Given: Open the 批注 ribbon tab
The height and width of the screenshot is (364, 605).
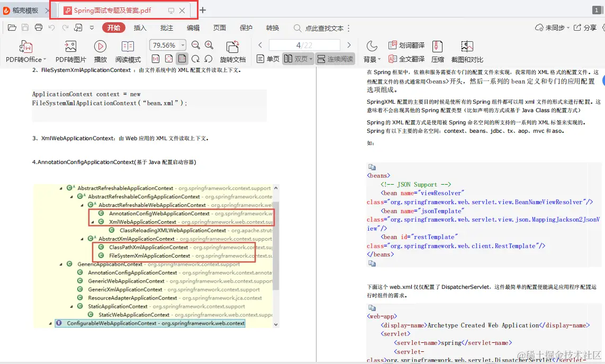Looking at the screenshot, I should (167, 28).
